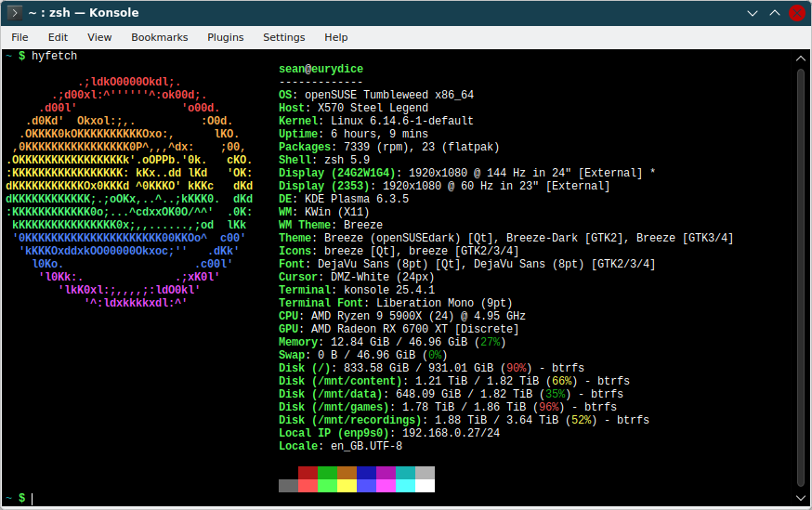This screenshot has width=812, height=510.
Task: Click the 'Disk (/mnt/games)' label
Action: 334,407
